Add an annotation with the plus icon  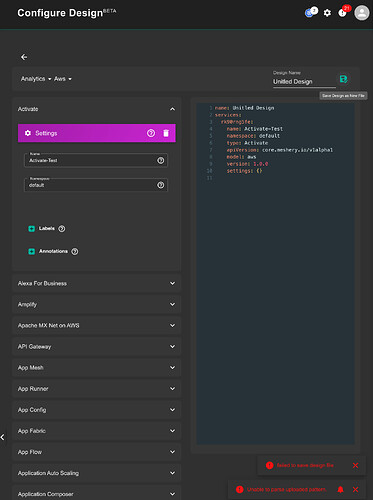pos(32,251)
